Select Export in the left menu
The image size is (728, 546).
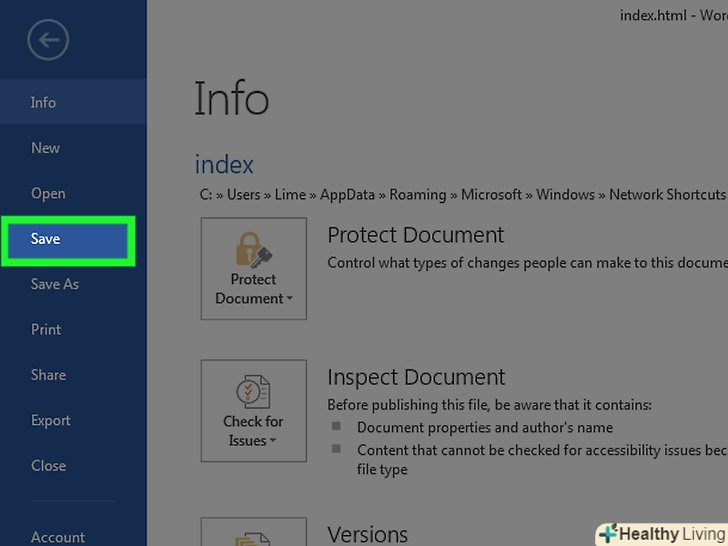tap(51, 420)
